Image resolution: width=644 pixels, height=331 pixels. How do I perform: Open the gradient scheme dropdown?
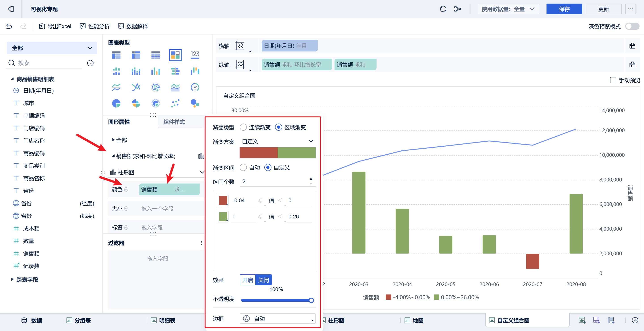pyautogui.click(x=278, y=141)
